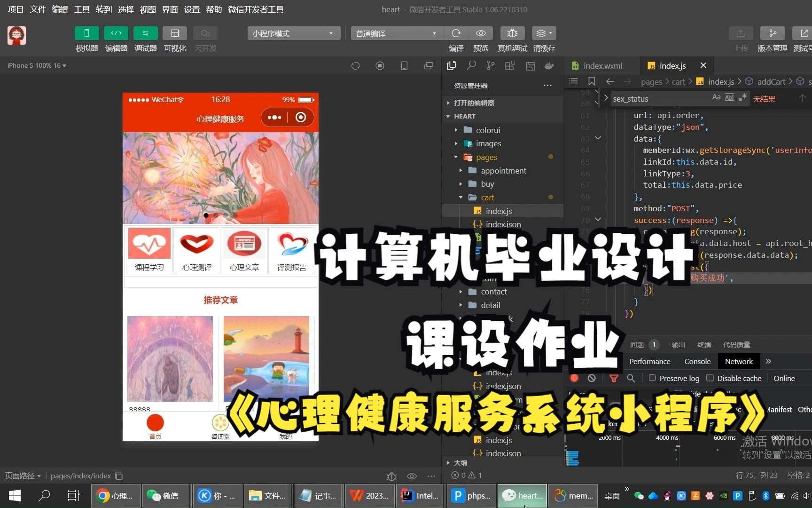The width and height of the screenshot is (812, 508).
Task: Open the mini program capsule menu dots
Action: tap(274, 117)
